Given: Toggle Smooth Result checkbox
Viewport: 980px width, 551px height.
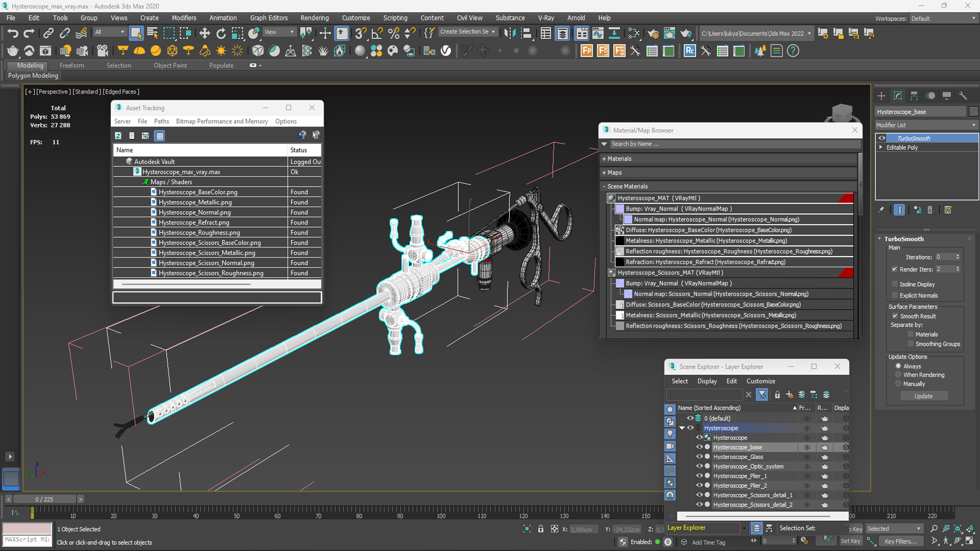Looking at the screenshot, I should (x=895, y=316).
